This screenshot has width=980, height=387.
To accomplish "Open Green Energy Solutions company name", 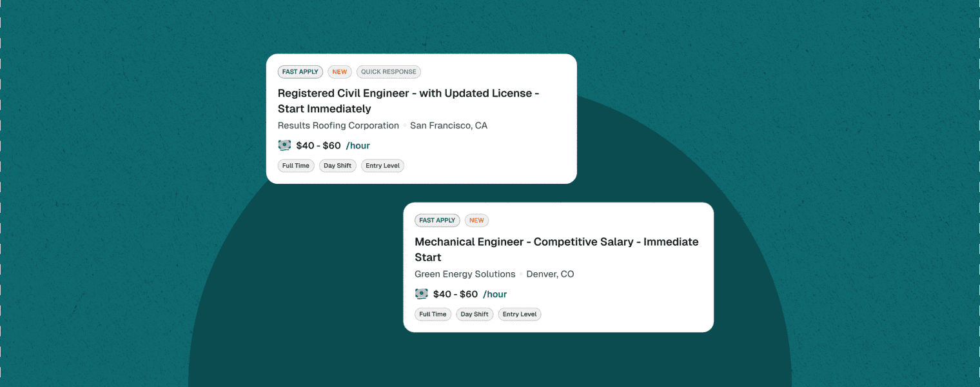I will 465,274.
